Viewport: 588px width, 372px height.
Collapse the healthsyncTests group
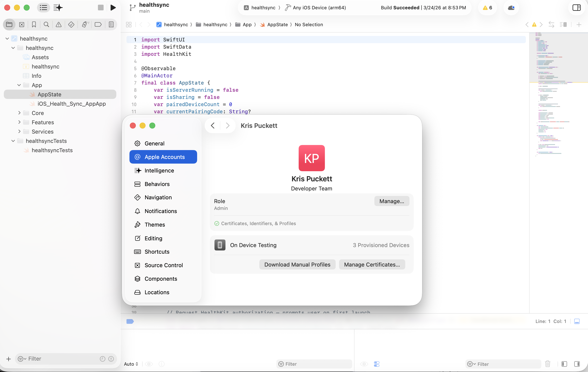coord(13,141)
